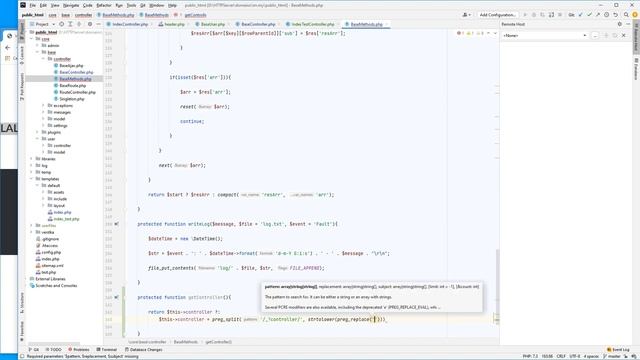Show Git history clock icon
Viewport: 640px width, 360px height.
point(607,15)
